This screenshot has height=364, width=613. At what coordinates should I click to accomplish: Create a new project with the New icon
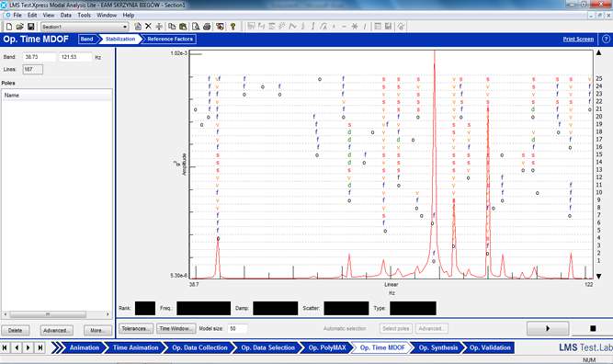8,27
